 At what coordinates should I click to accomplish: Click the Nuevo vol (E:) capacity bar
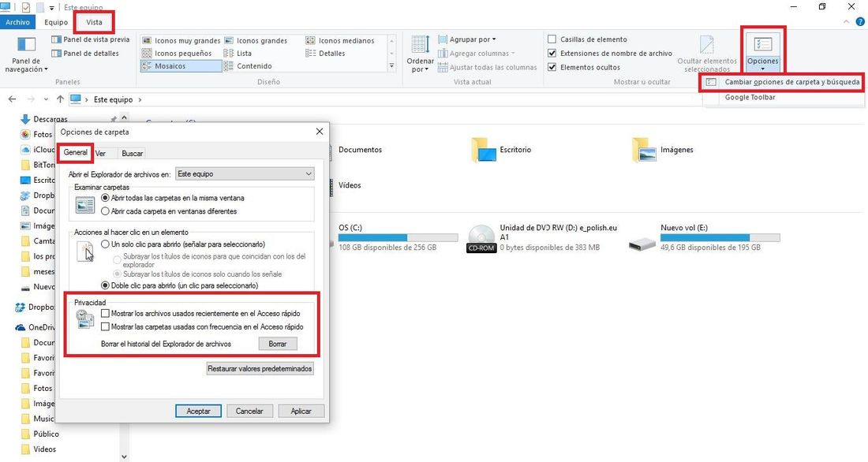(720, 237)
